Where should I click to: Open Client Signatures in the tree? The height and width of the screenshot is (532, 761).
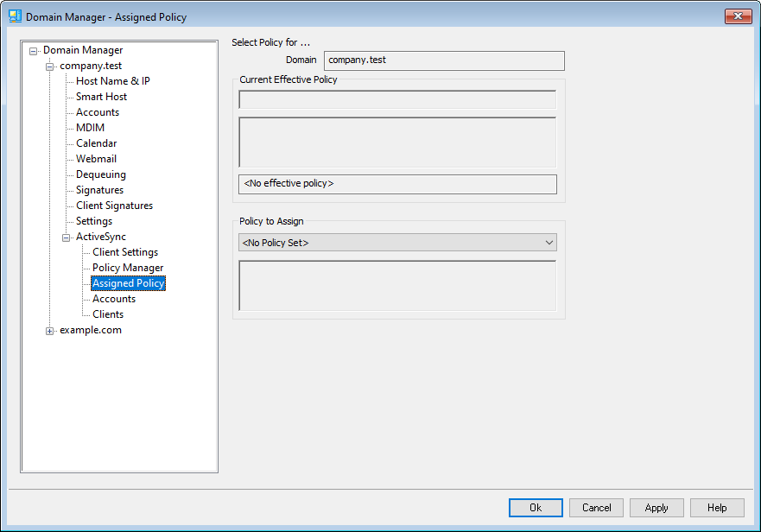(114, 206)
